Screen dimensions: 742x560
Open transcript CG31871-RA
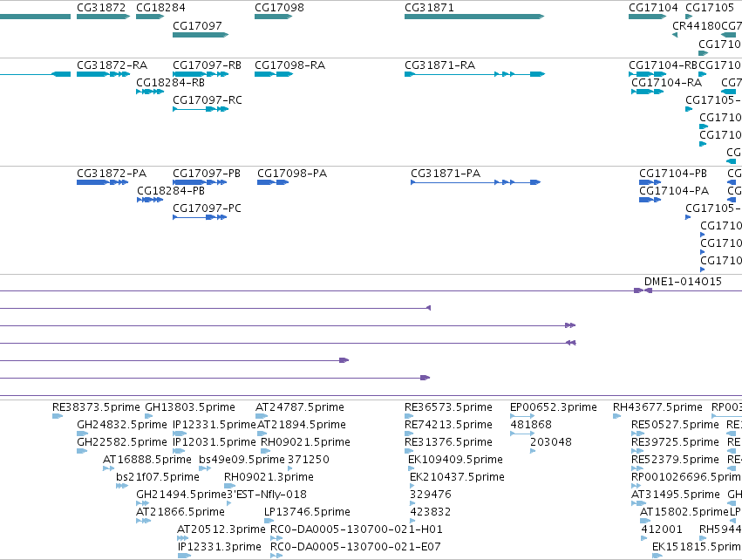(x=474, y=74)
